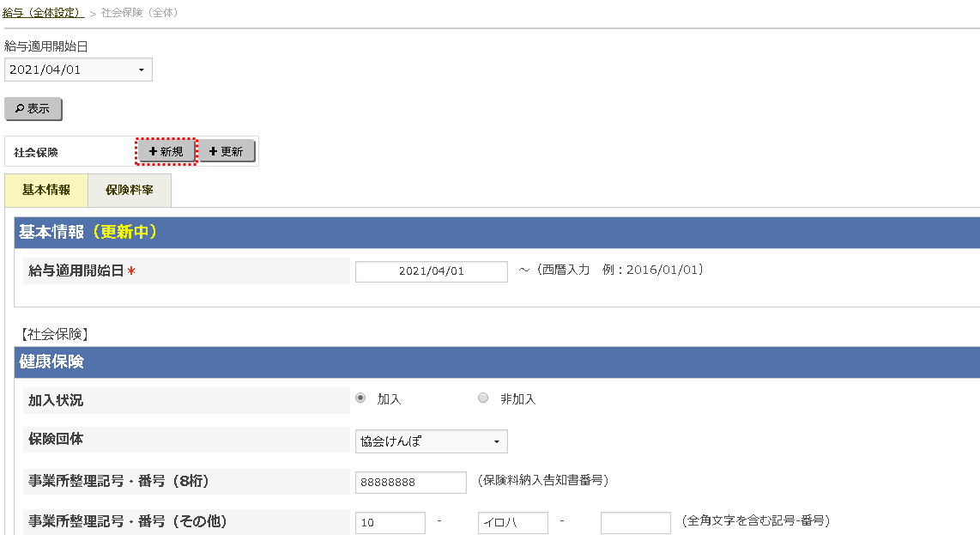Viewport: 980px width, 535px height.
Task: Click the 給与適用開始日 date input field
Action: 431,271
